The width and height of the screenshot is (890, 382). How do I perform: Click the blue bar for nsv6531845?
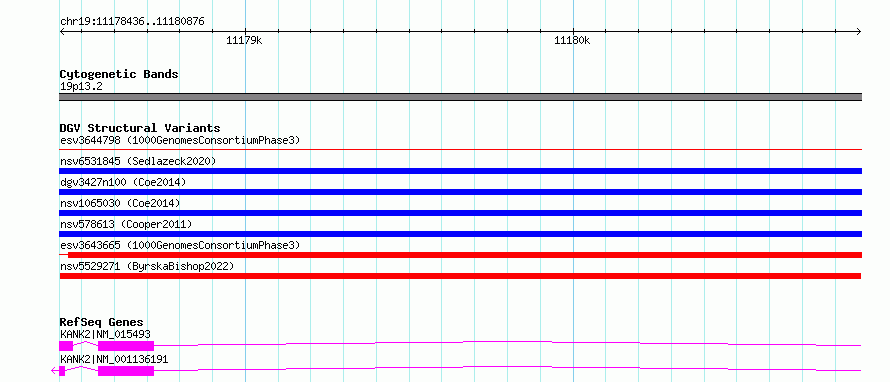click(x=460, y=171)
